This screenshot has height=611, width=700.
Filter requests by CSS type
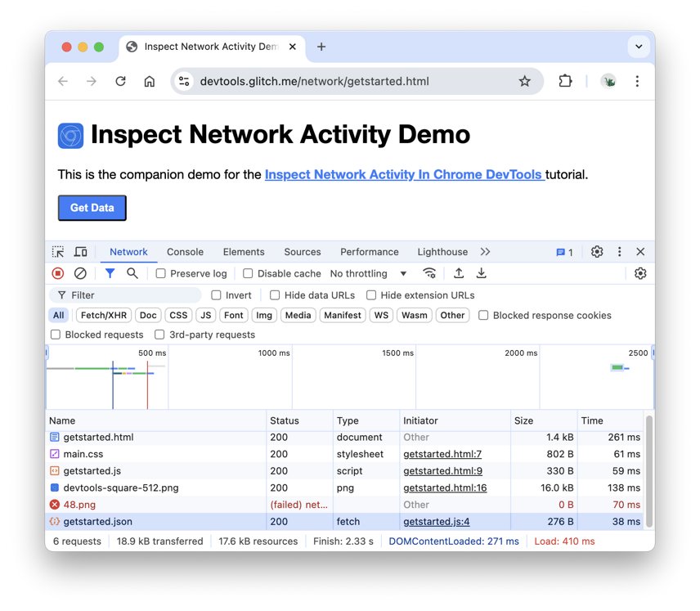[178, 316]
